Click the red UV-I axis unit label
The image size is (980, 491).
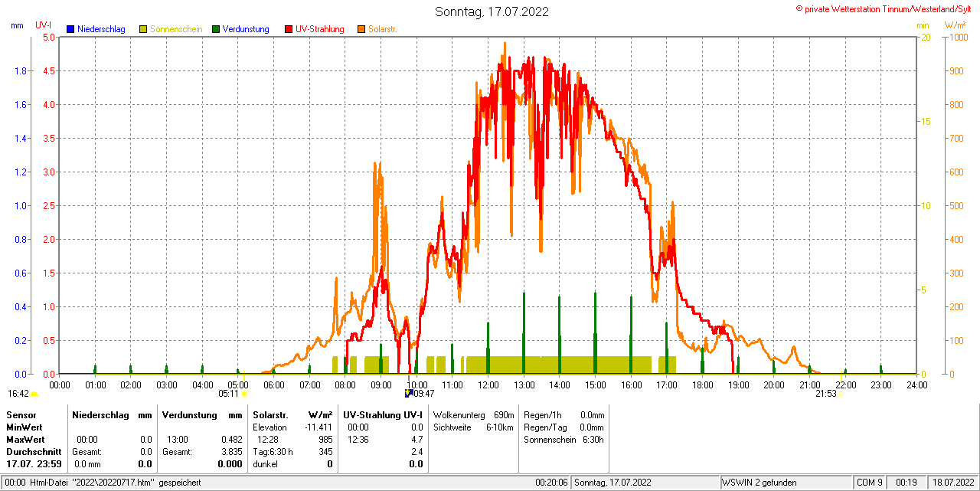point(43,25)
